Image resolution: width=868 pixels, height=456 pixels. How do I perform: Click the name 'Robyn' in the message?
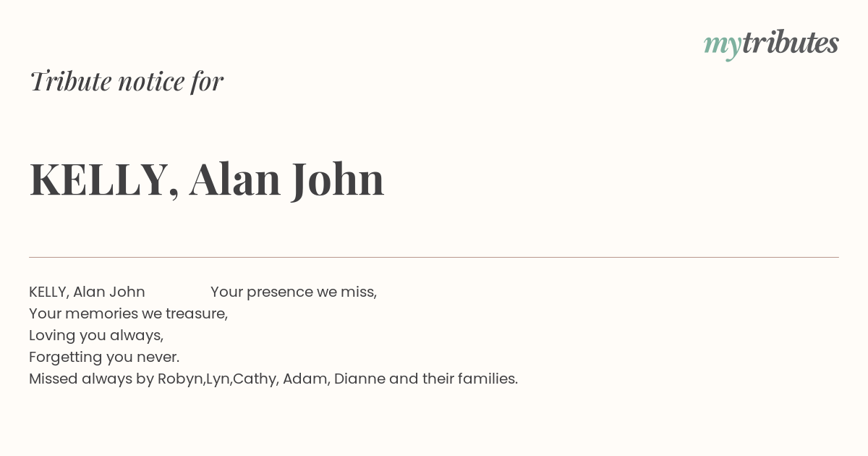pos(182,379)
